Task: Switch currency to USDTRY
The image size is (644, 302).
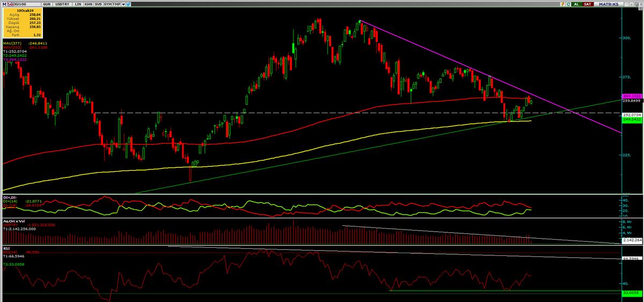Action: (62, 4)
